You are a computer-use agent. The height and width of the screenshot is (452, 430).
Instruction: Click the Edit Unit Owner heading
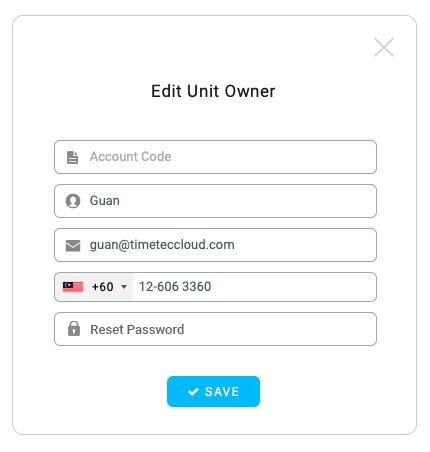pos(213,91)
